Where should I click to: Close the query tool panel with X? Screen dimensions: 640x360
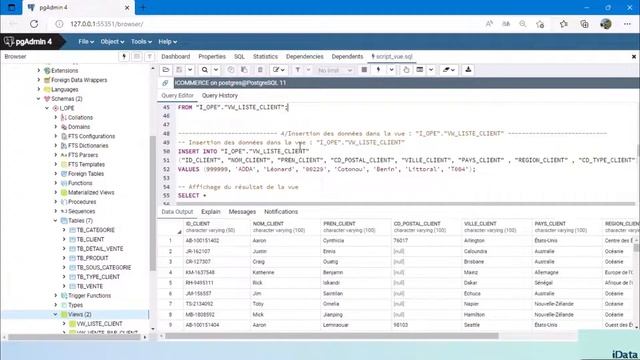pos(633,57)
